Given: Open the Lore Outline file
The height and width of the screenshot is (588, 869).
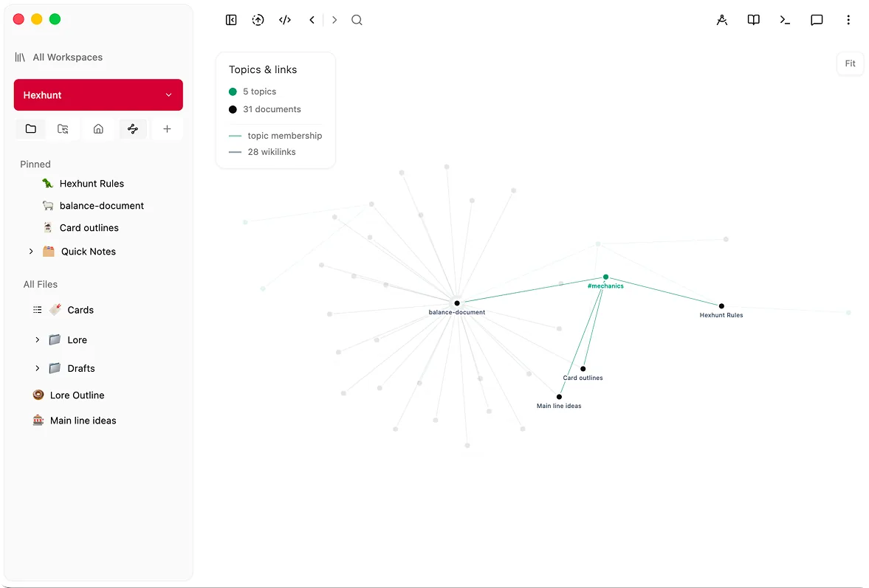Looking at the screenshot, I should pos(77,395).
